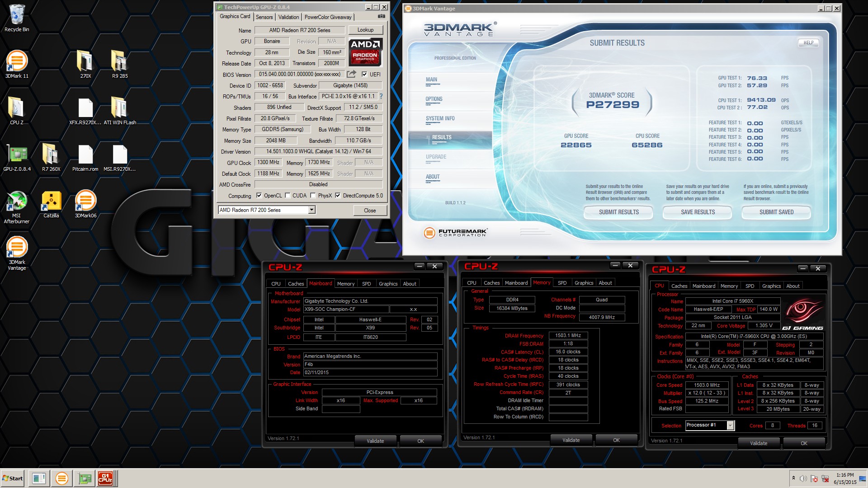Click the taskbar G1 CPU-Z icon
Screen dimensions: 868x488
pos(105,478)
